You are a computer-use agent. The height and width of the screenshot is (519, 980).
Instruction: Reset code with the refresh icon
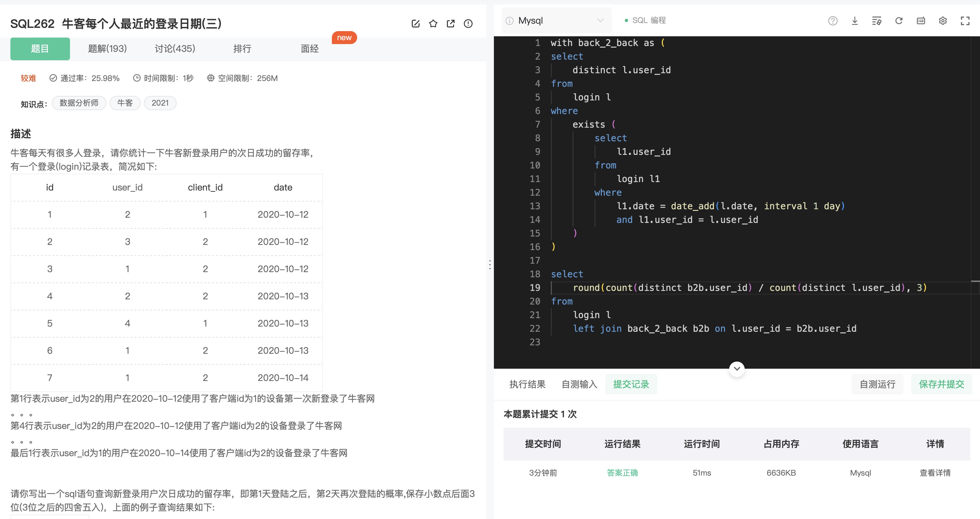pyautogui.click(x=899, y=21)
